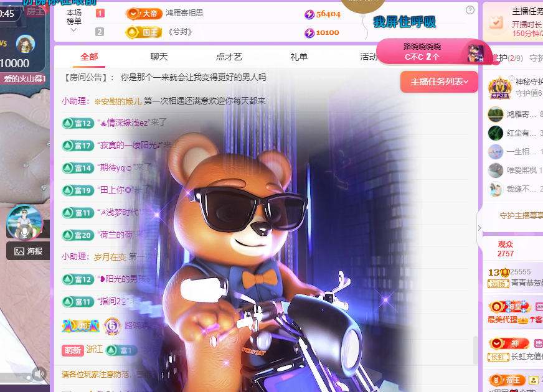
Task: Click the microphone avatar above 海报
Action: click(24, 222)
